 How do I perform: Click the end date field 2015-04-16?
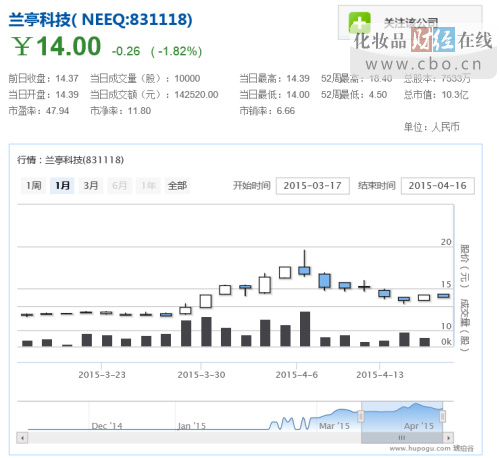tap(438, 186)
